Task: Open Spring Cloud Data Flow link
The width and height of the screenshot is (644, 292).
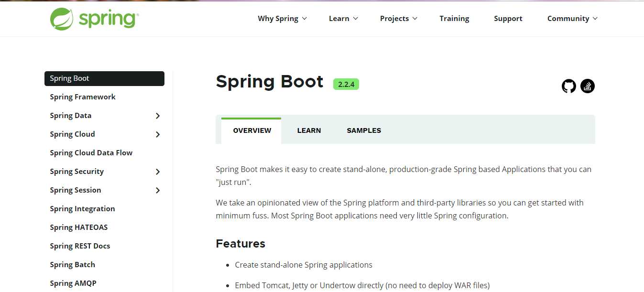Action: coord(91,153)
